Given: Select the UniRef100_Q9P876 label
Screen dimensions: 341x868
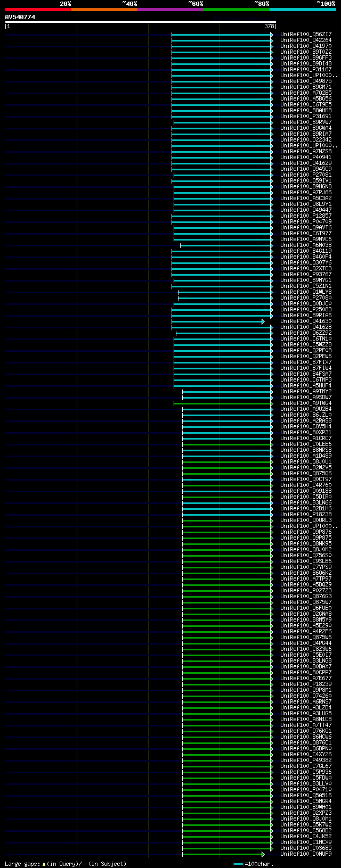Looking at the screenshot, I should (x=306, y=532).
